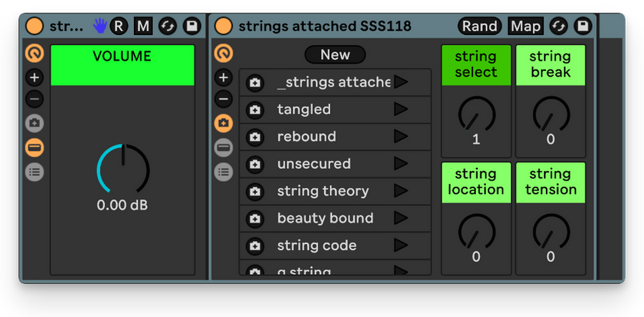
Task: Select the string location macro header
Action: coord(476,182)
